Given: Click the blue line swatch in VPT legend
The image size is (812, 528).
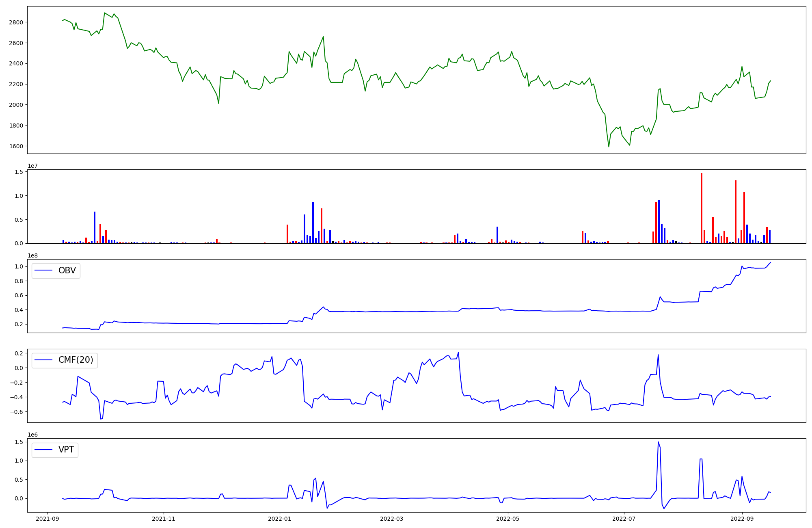Looking at the screenshot, I should pyautogui.click(x=44, y=450).
